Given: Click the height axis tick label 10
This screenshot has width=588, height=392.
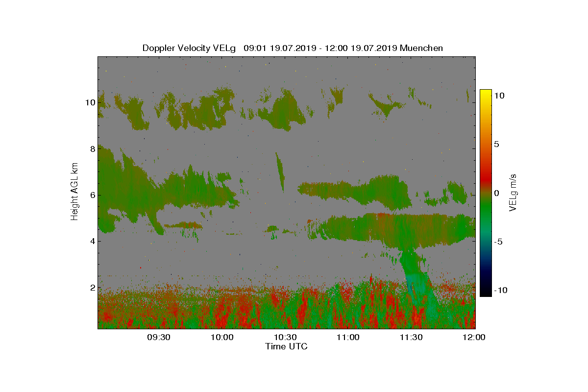Looking at the screenshot, I should (89, 103).
